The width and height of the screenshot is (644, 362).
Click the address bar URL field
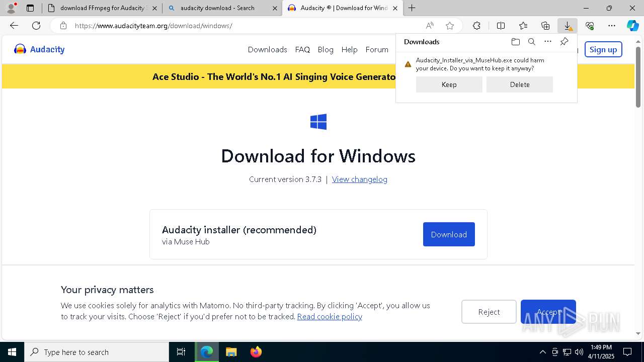click(x=242, y=26)
